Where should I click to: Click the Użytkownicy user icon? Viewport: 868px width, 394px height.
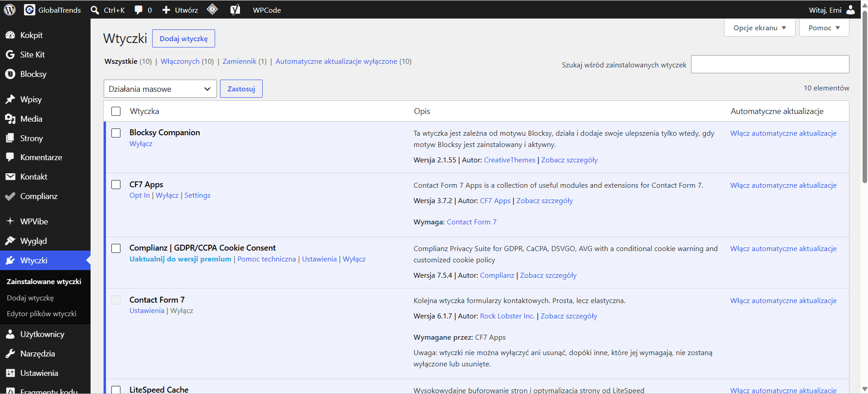tap(10, 334)
